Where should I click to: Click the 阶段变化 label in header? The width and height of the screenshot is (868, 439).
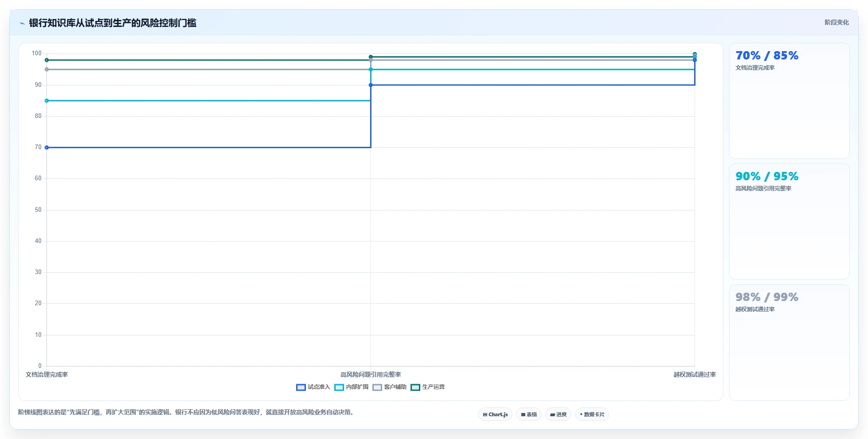click(x=836, y=22)
